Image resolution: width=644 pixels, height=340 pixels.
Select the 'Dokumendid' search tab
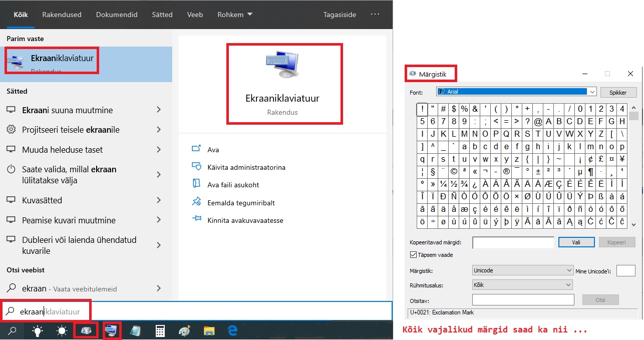pos(117,15)
